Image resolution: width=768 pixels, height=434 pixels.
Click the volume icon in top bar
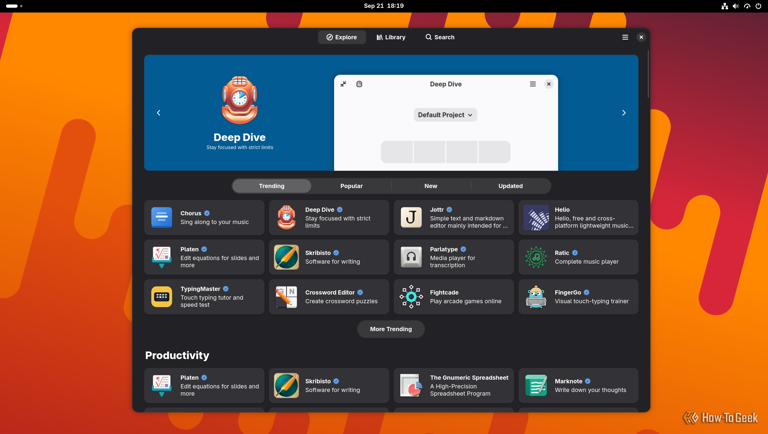pyautogui.click(x=736, y=6)
